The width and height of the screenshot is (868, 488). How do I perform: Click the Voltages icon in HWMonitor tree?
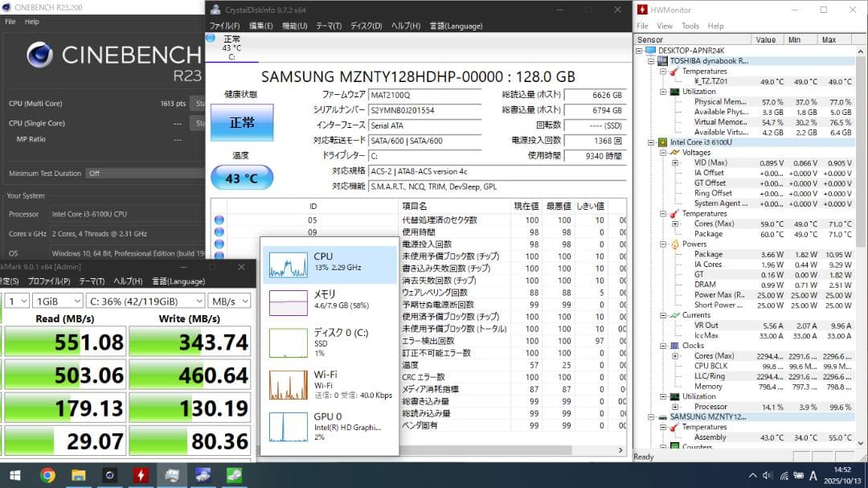(674, 152)
